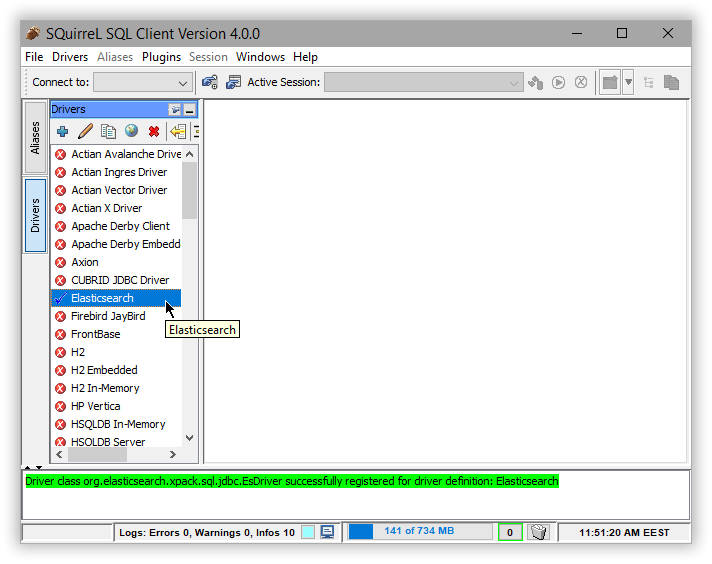This screenshot has height=564, width=712.
Task: Click the blue plus Create New Driver icon
Action: coord(62,131)
